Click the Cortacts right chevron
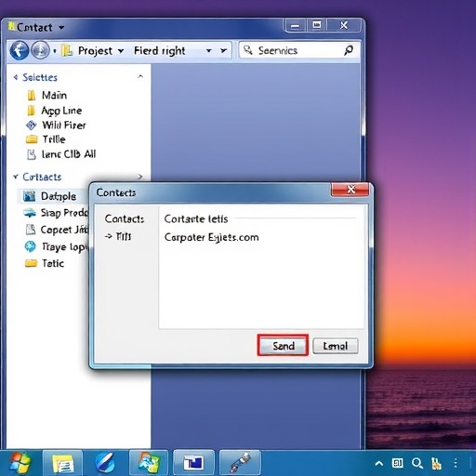This screenshot has width=476, height=476. point(140,177)
